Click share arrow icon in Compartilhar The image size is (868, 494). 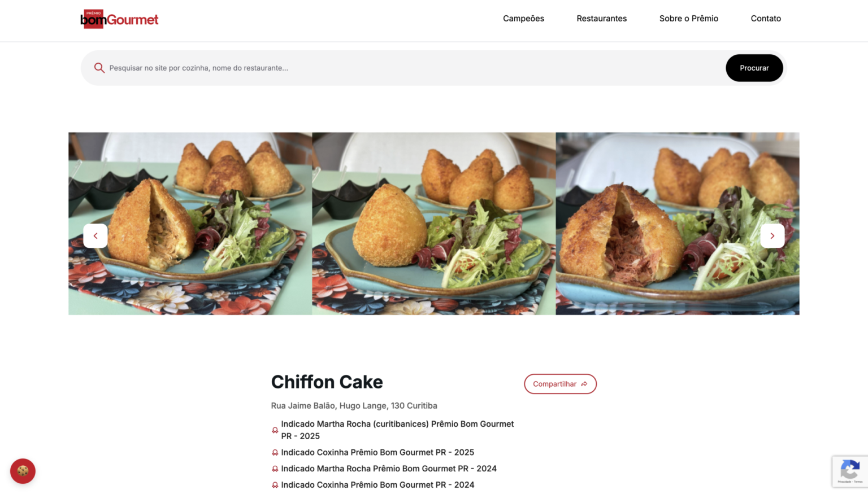tap(584, 384)
